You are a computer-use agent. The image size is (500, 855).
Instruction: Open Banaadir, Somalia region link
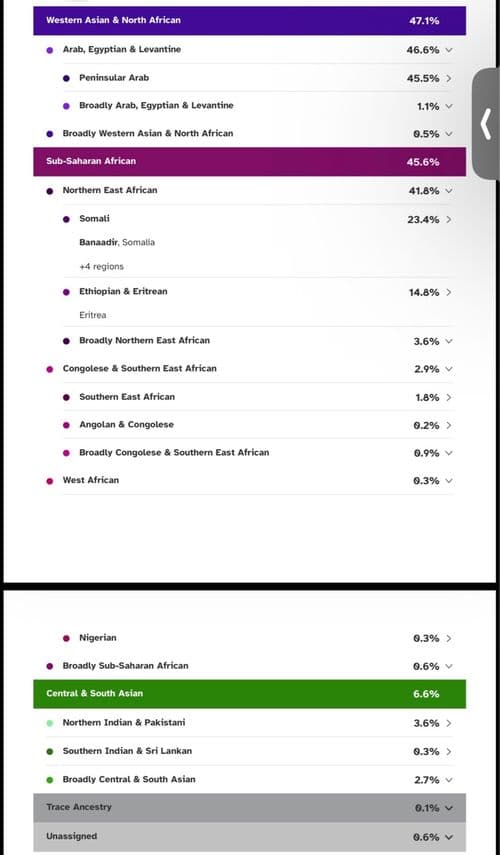point(117,242)
